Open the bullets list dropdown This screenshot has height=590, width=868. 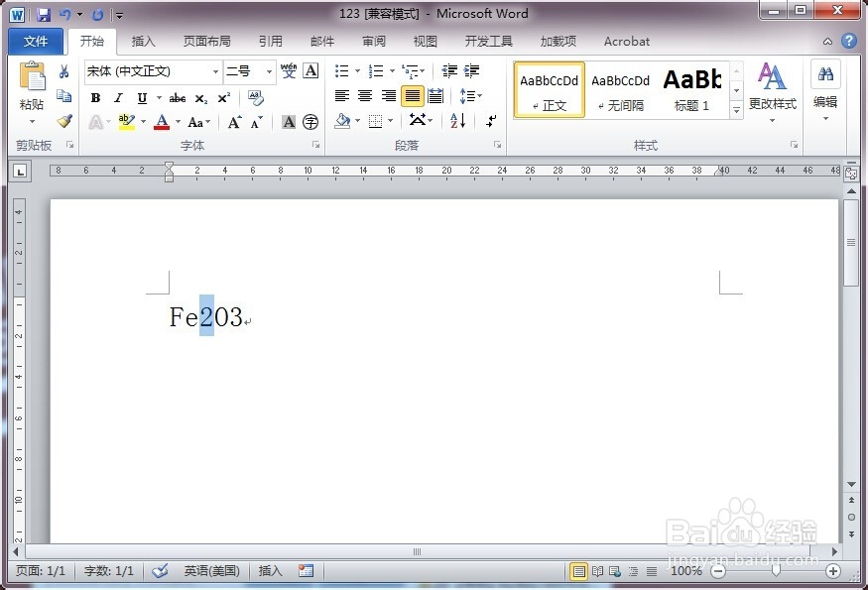tap(357, 70)
